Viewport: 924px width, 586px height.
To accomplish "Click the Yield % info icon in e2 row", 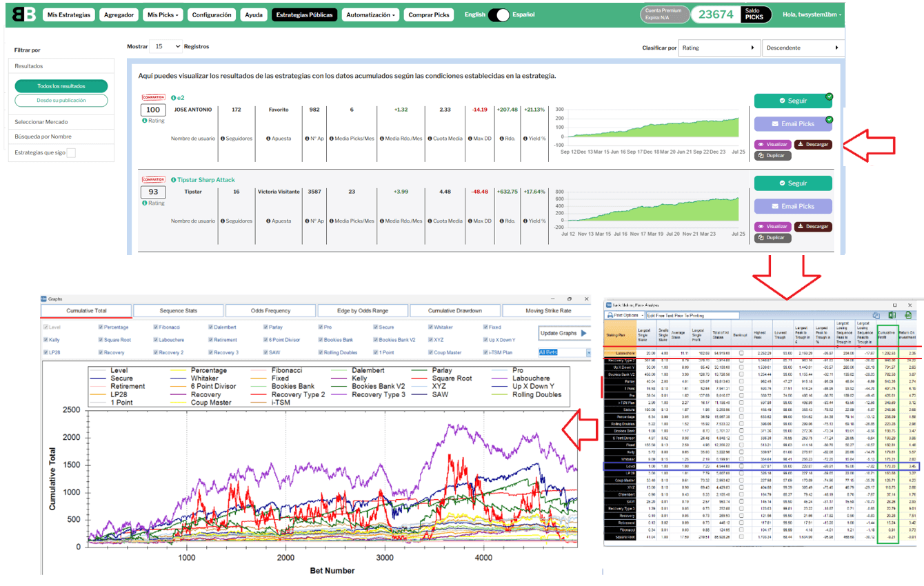I will [x=527, y=139].
